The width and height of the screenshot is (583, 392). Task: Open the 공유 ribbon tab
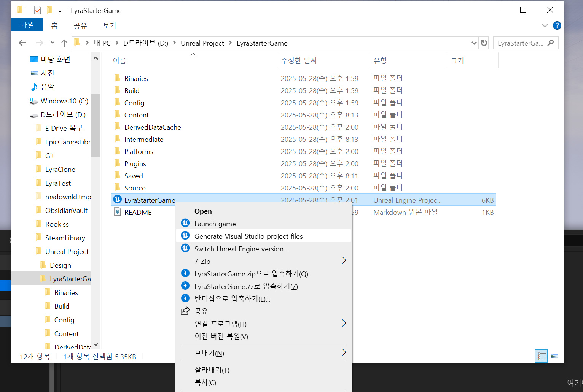point(80,25)
